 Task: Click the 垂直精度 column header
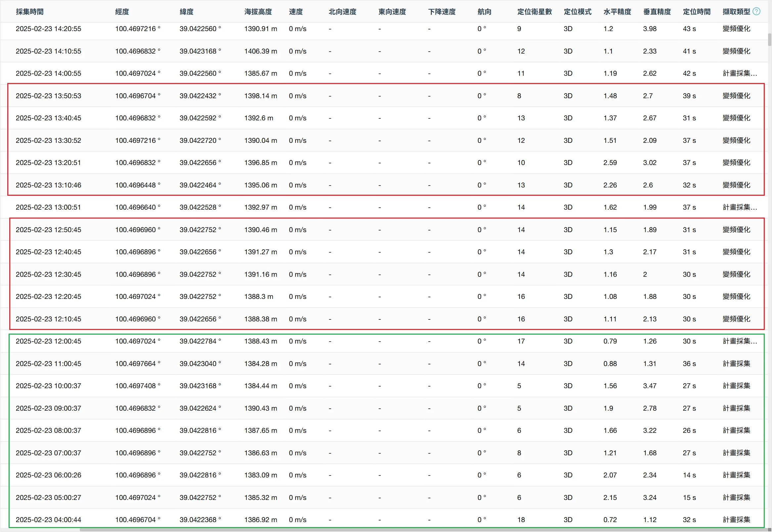[657, 12]
